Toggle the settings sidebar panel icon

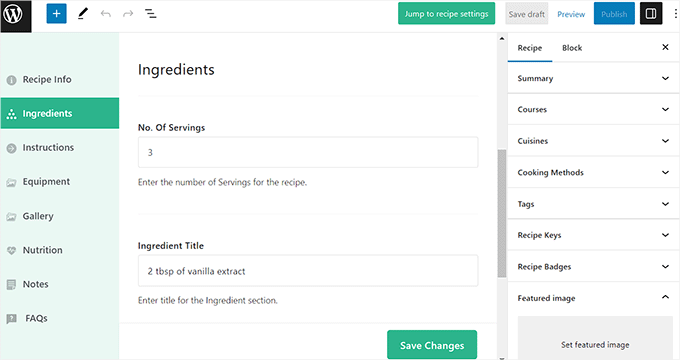(x=651, y=13)
